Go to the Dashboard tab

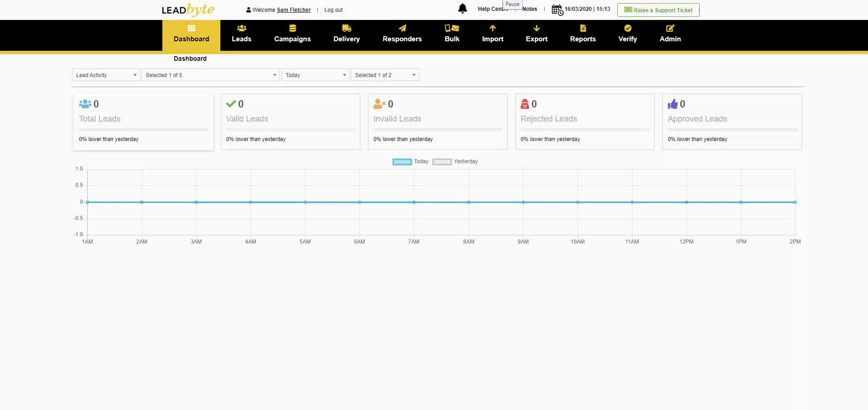(x=191, y=35)
